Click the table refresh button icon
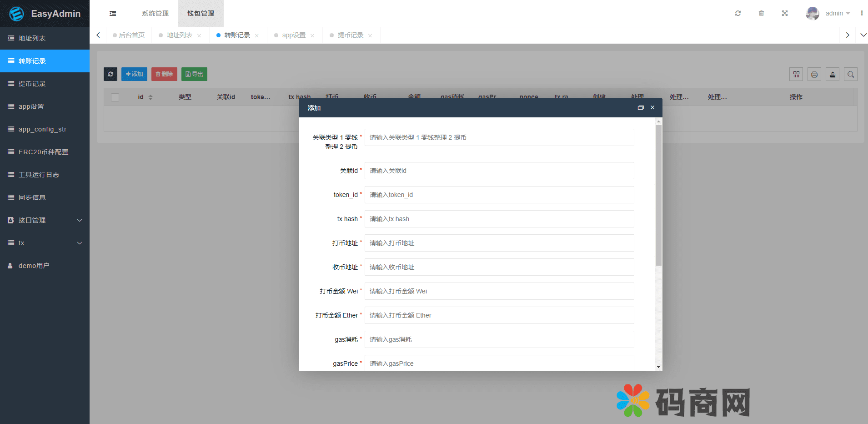 tap(110, 74)
